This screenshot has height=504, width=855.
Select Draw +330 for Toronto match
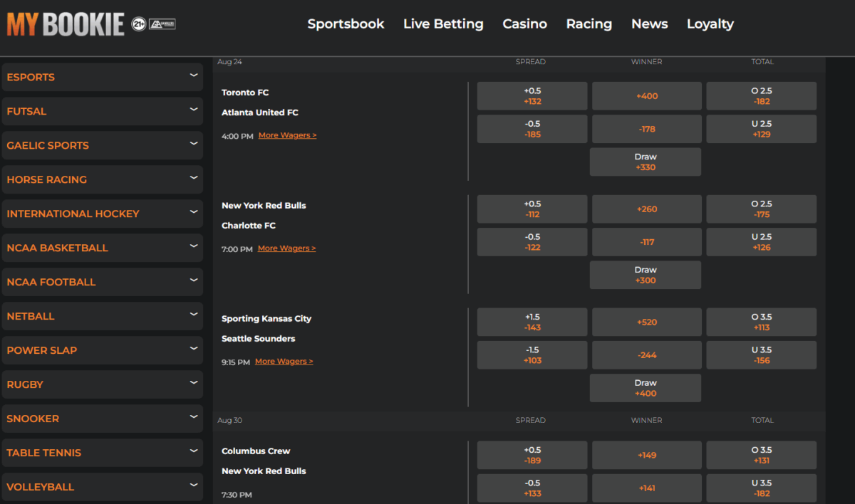(646, 162)
